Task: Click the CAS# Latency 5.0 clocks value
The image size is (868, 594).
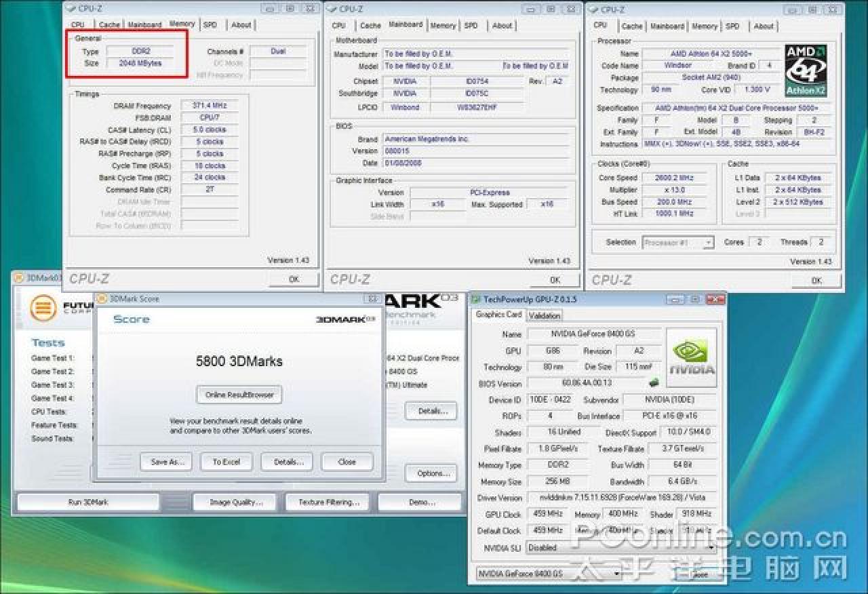Action: [210, 130]
